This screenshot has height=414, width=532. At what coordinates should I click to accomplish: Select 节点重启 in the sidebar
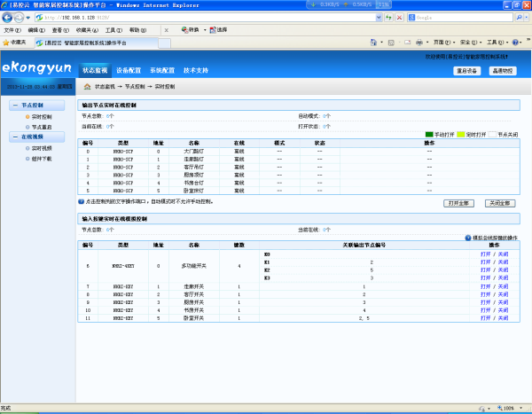pos(42,127)
